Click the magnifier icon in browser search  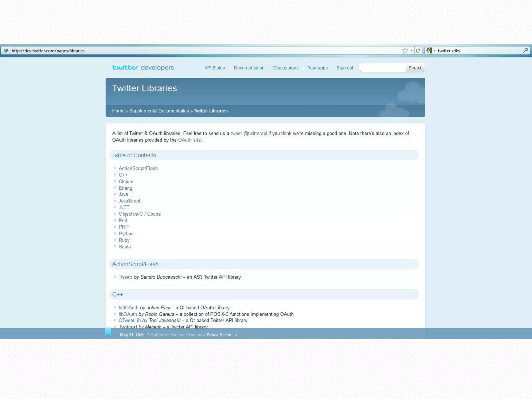pyautogui.click(x=526, y=50)
